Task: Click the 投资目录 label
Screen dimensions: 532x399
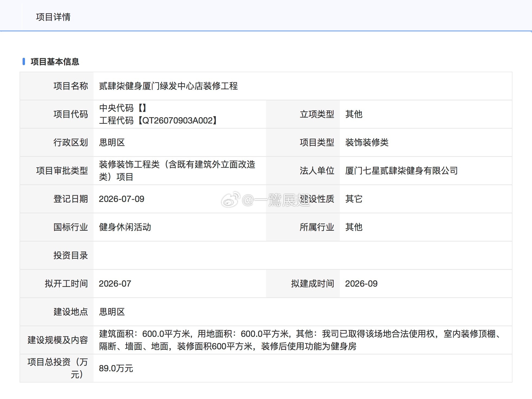Action: click(71, 255)
